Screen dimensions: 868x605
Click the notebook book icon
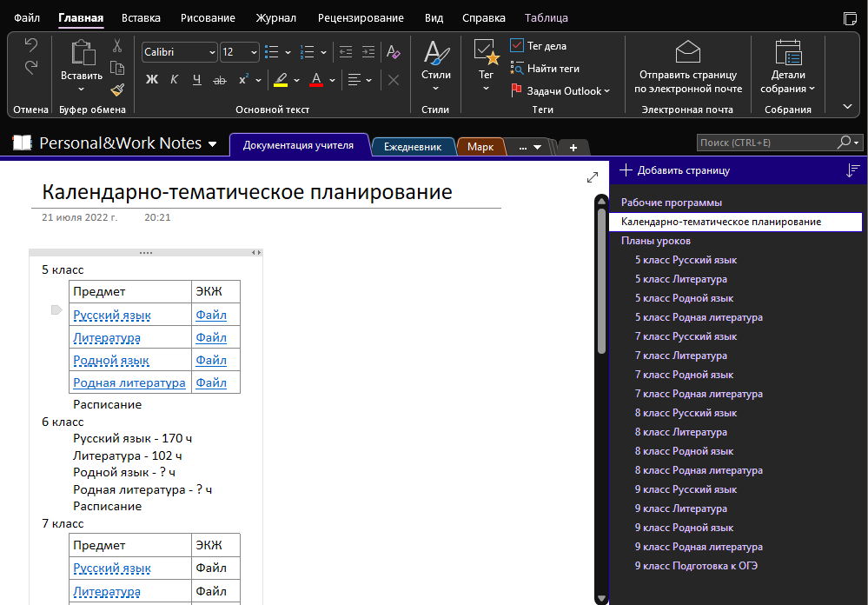click(x=23, y=143)
